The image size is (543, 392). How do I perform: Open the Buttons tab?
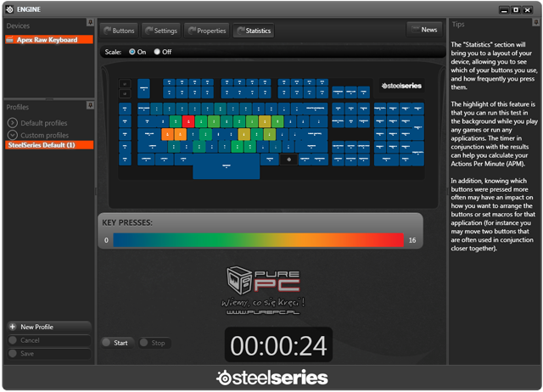coord(119,31)
